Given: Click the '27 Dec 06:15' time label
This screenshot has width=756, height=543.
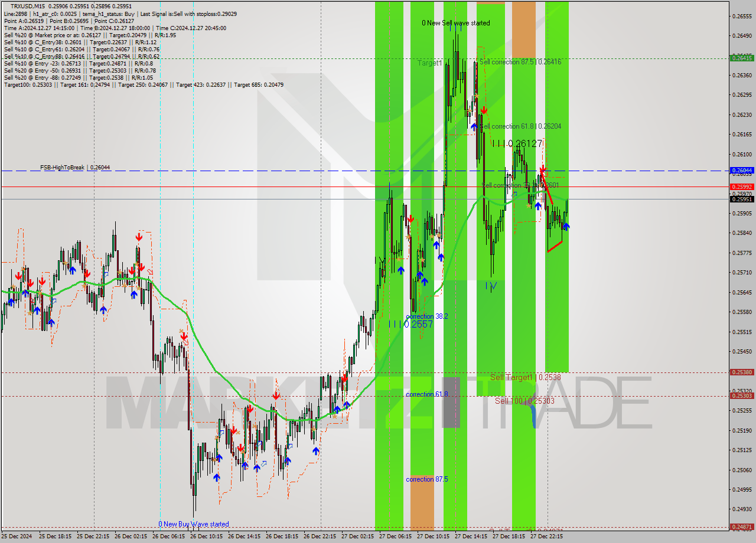Looking at the screenshot, I should click(395, 537).
